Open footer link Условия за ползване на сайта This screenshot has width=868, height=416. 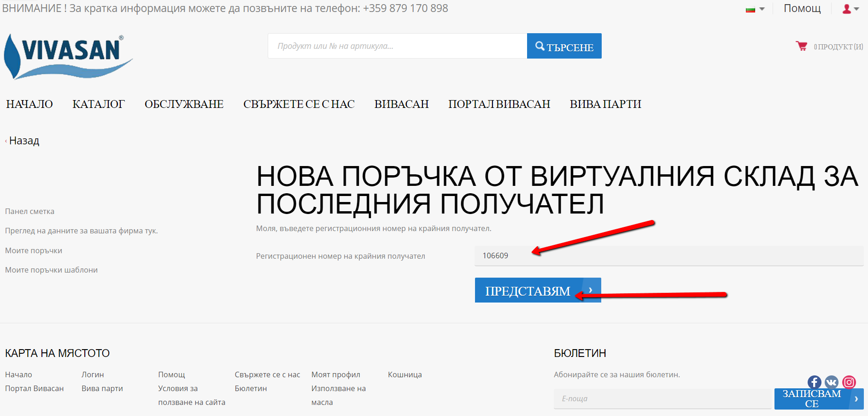[192, 395]
